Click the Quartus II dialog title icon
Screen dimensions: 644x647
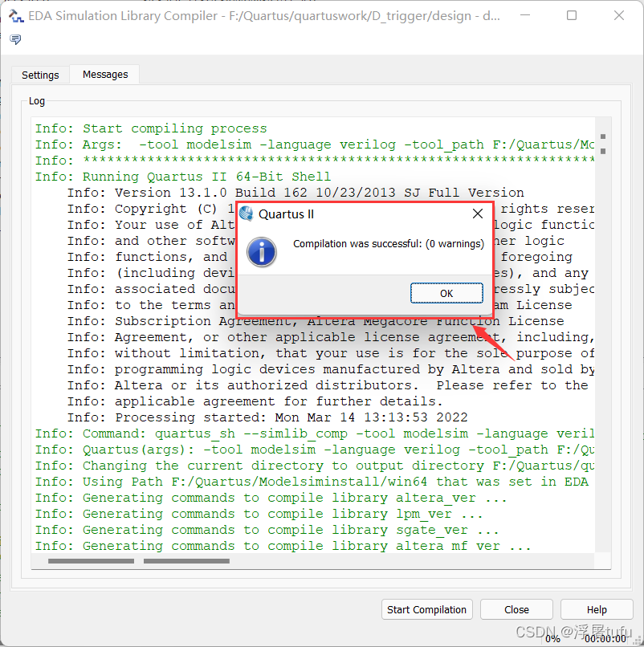[x=247, y=214]
